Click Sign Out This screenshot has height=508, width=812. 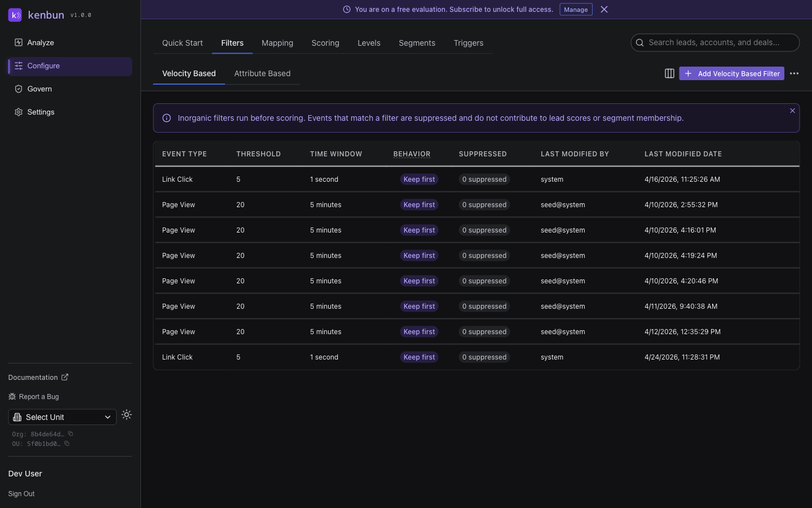point(21,494)
